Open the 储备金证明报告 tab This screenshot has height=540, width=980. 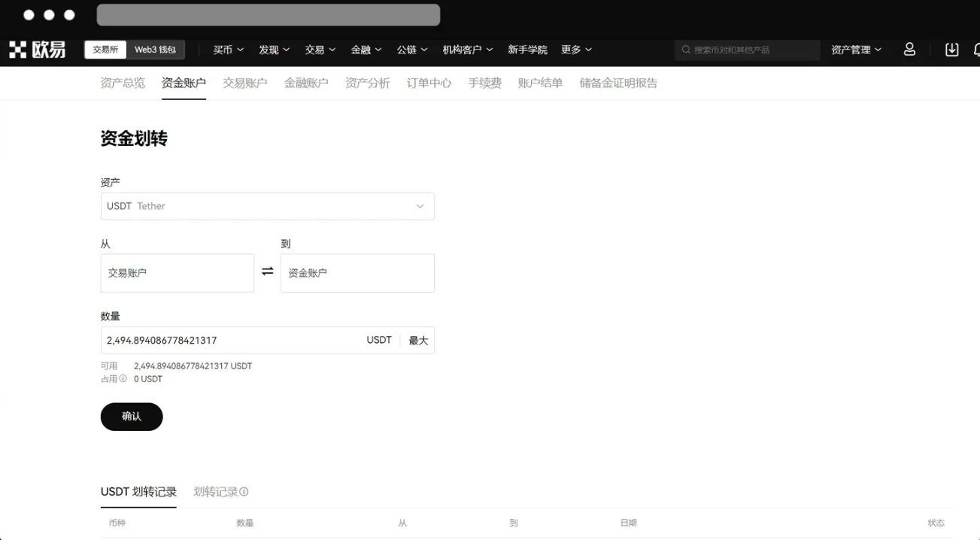coord(618,83)
